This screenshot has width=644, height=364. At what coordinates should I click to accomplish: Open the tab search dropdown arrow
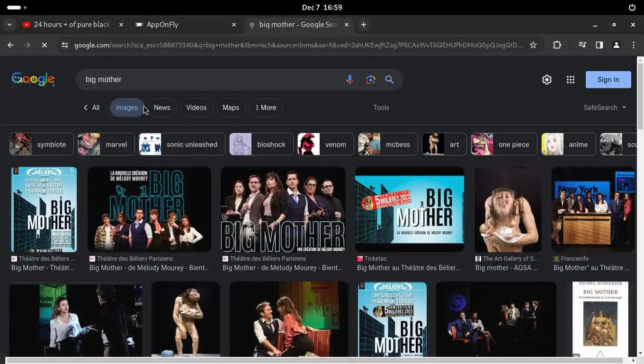(9, 25)
